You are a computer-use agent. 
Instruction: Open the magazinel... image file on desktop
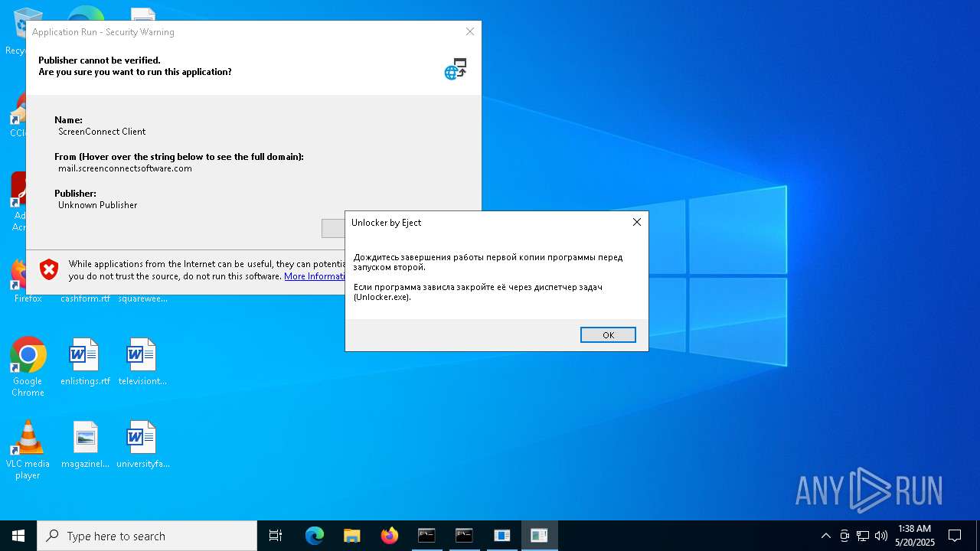(85, 445)
